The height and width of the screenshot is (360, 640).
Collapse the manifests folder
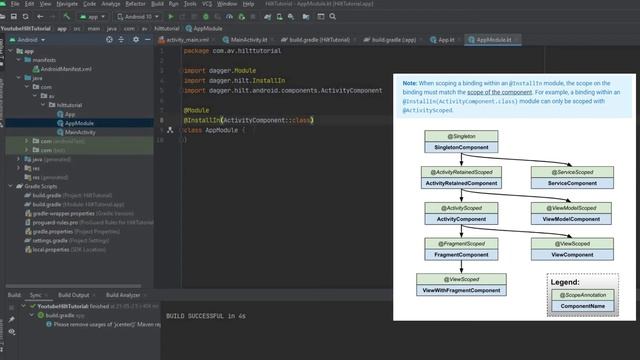(19, 60)
